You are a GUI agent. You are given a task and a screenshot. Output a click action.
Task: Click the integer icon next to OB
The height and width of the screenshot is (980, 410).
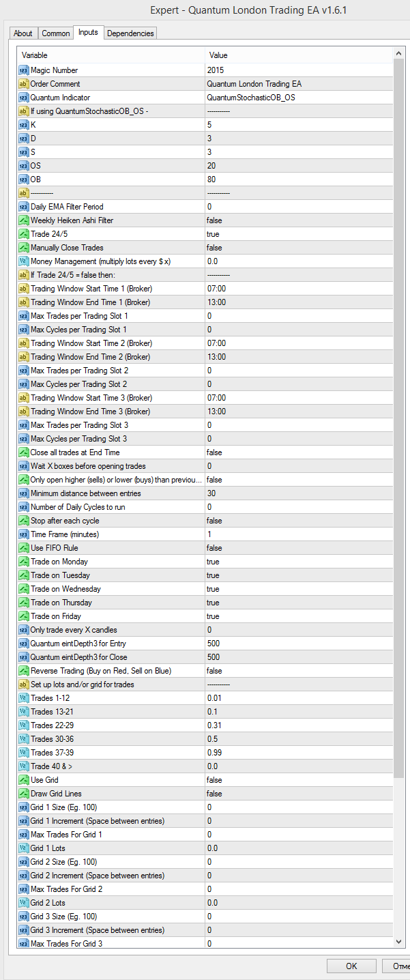[23, 179]
